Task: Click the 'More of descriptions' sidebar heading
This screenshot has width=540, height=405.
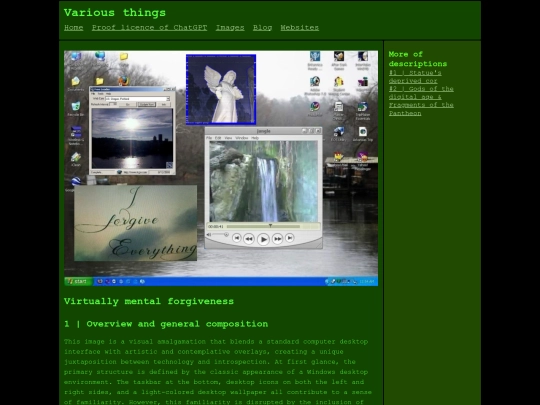Action: [418, 59]
